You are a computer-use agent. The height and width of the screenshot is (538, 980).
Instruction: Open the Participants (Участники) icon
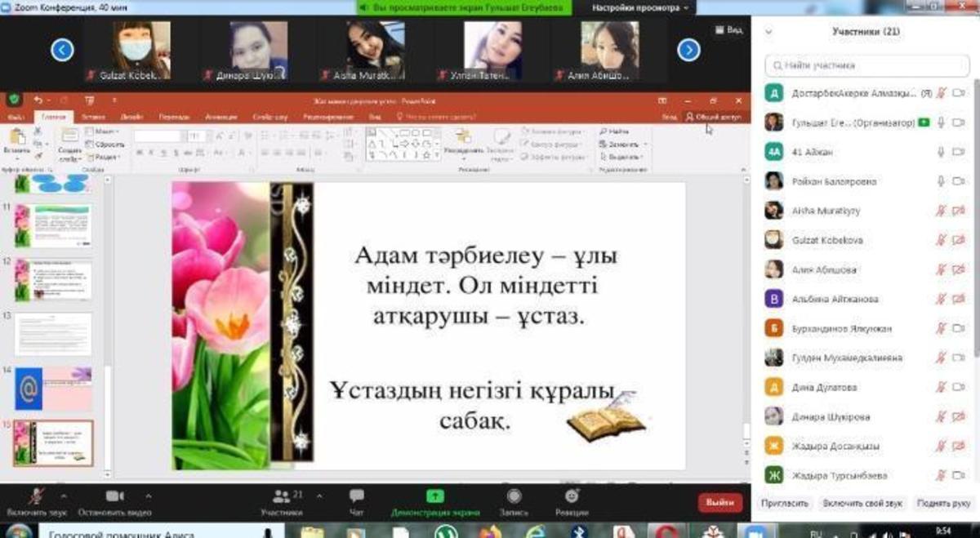pos(281,497)
